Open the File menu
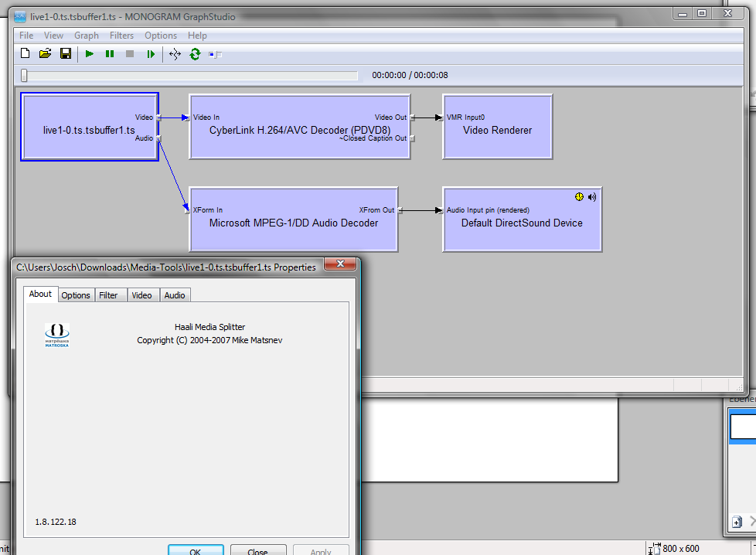 coord(26,36)
